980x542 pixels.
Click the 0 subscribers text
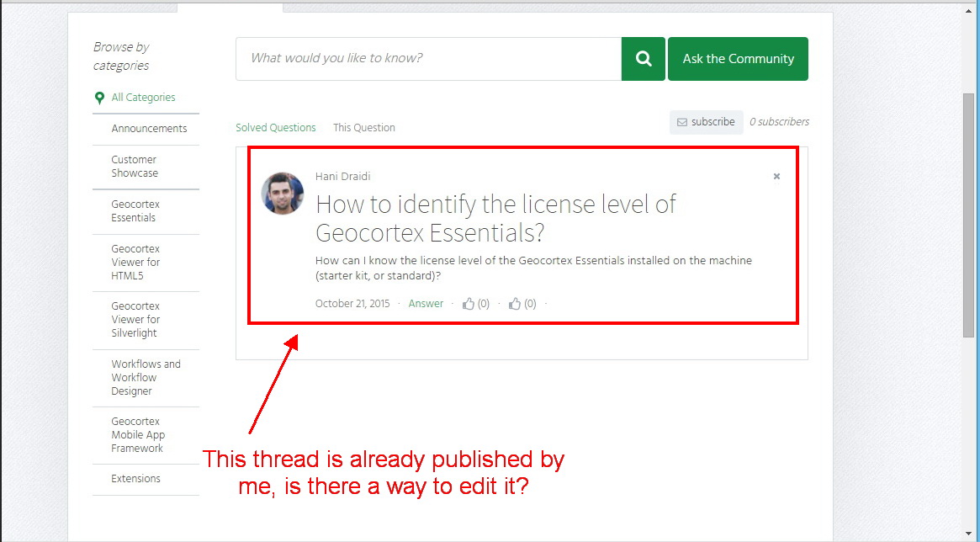tap(780, 122)
